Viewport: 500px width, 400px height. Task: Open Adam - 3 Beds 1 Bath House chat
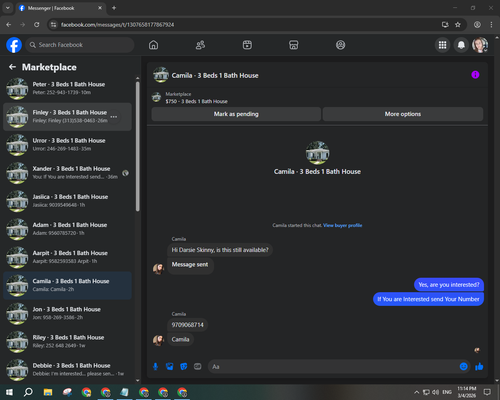click(67, 229)
